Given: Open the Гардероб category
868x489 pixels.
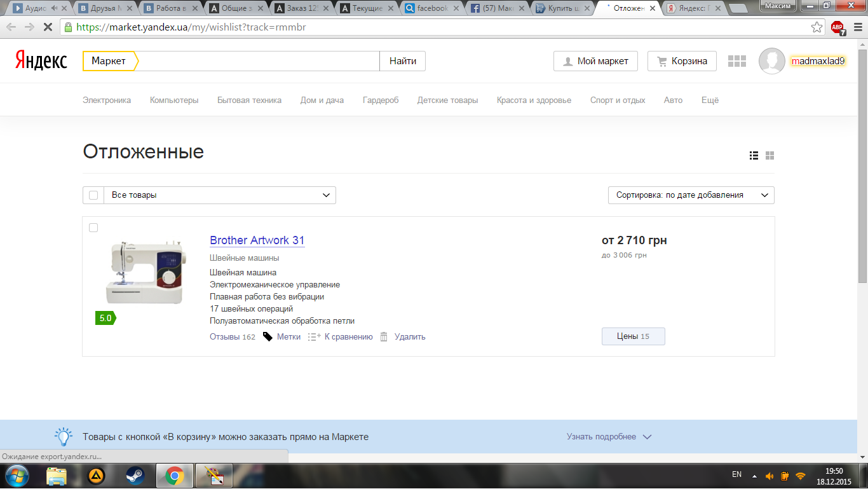Looking at the screenshot, I should (x=381, y=100).
